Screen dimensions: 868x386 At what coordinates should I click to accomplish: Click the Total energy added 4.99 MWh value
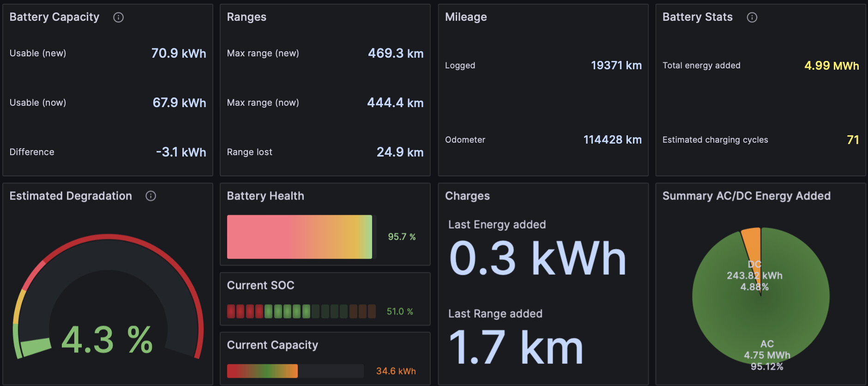point(832,66)
